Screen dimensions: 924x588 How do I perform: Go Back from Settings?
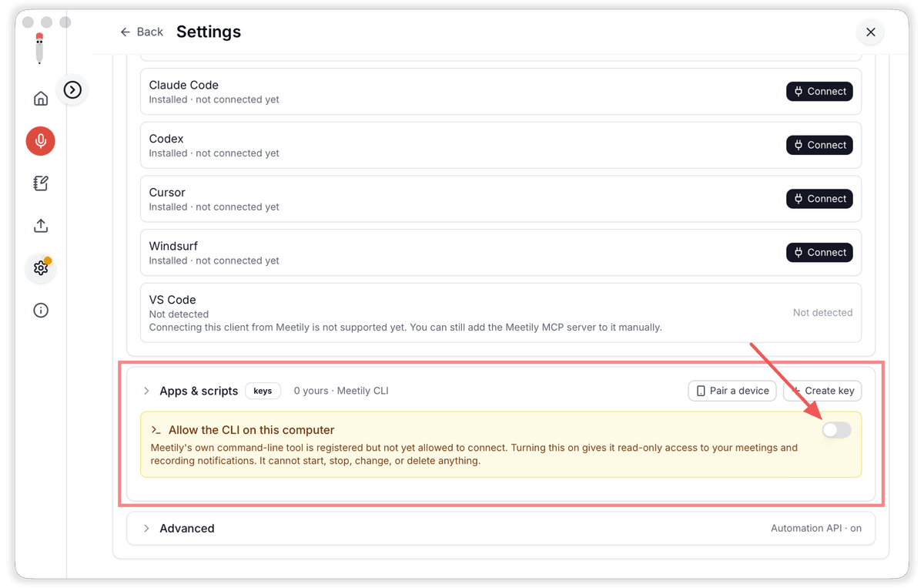coord(142,32)
